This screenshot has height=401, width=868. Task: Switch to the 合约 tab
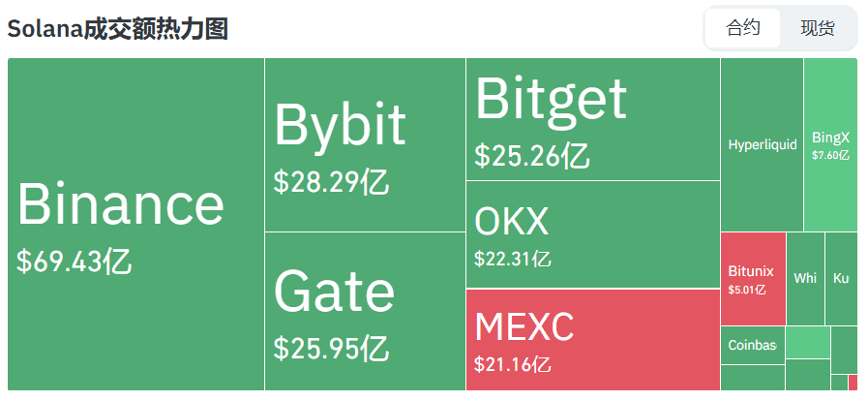[742, 28]
